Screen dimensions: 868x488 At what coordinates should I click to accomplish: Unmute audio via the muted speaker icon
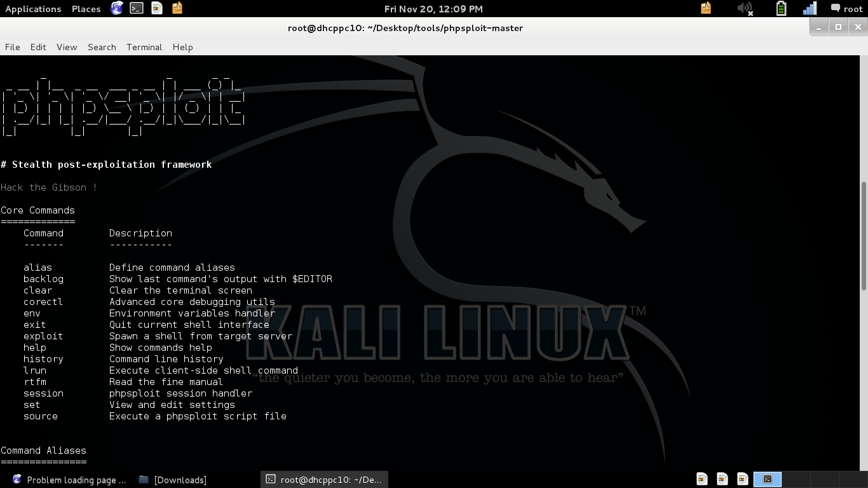click(x=743, y=8)
